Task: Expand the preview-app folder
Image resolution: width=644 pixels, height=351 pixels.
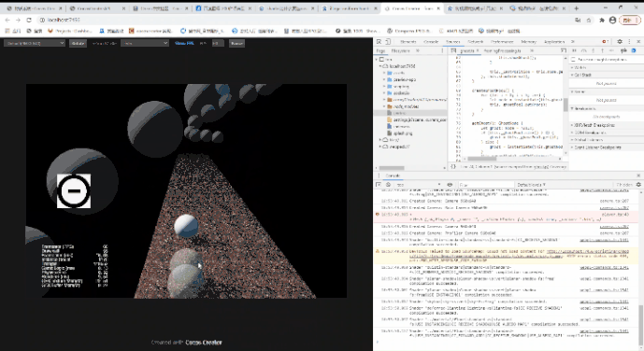Action: point(384,79)
